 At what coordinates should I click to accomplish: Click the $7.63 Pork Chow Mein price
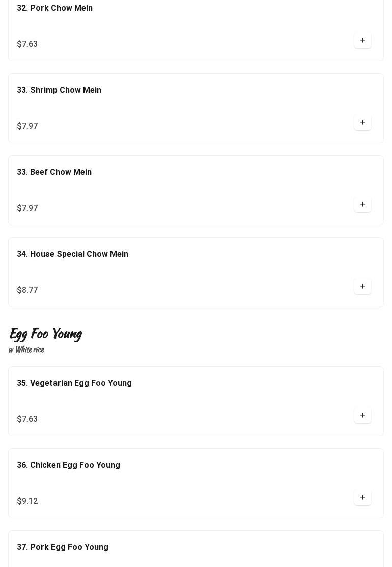[27, 44]
